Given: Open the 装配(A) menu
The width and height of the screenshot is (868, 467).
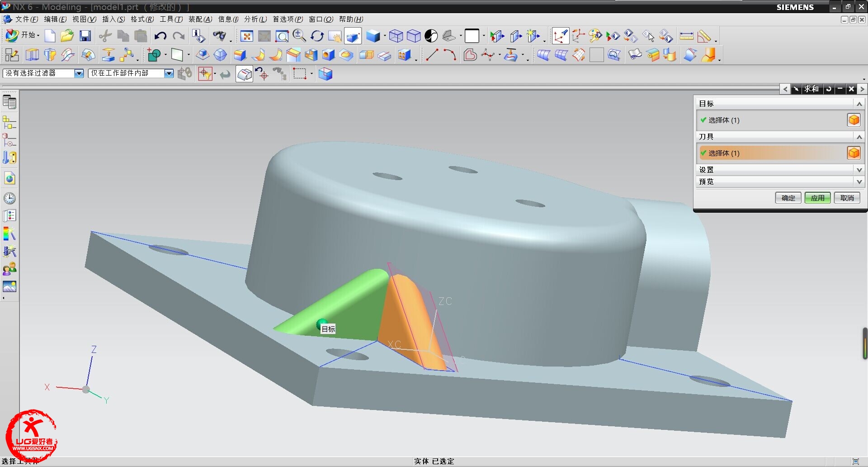Looking at the screenshot, I should (200, 19).
